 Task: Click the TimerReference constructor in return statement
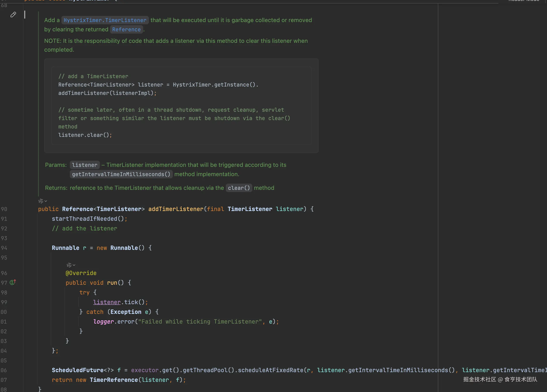[114, 380]
